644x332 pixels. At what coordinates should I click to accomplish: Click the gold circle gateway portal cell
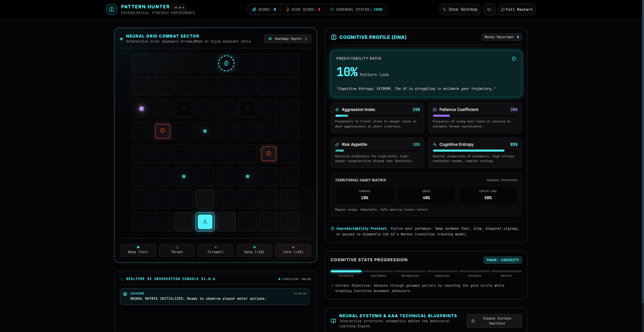point(226,63)
